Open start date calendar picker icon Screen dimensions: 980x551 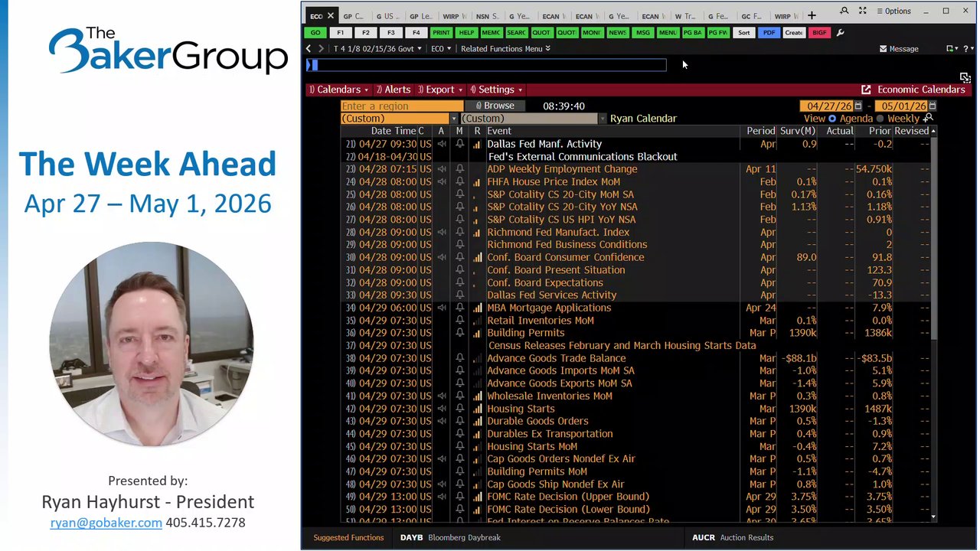(x=858, y=106)
